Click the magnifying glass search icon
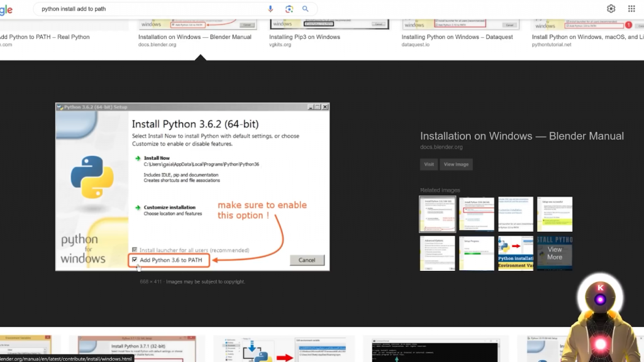644x362 pixels. [x=306, y=9]
